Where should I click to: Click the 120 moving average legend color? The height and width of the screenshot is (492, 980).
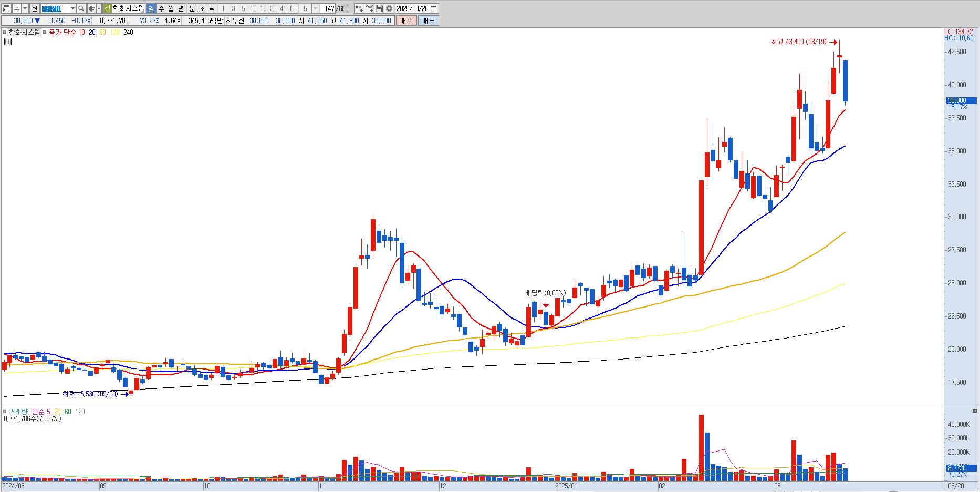[114, 32]
